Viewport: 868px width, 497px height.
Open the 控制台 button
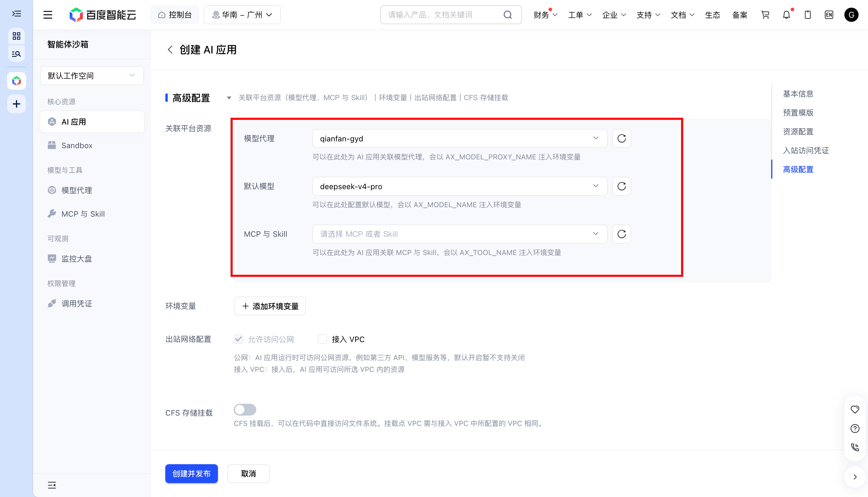coord(174,15)
